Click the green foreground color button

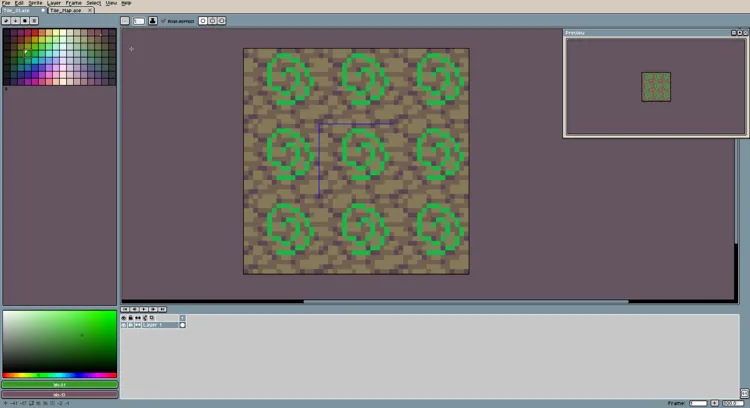tap(60, 385)
